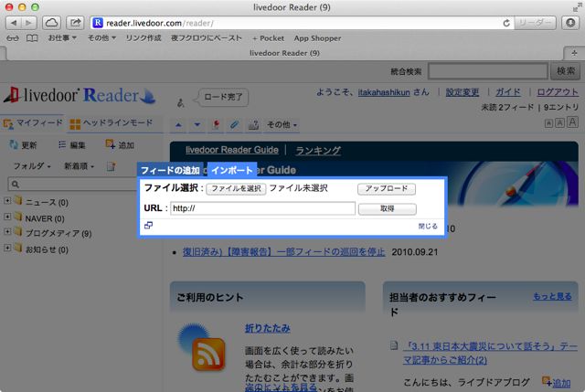Click the sidebar feed search box
585x392 pixels.
73,185
